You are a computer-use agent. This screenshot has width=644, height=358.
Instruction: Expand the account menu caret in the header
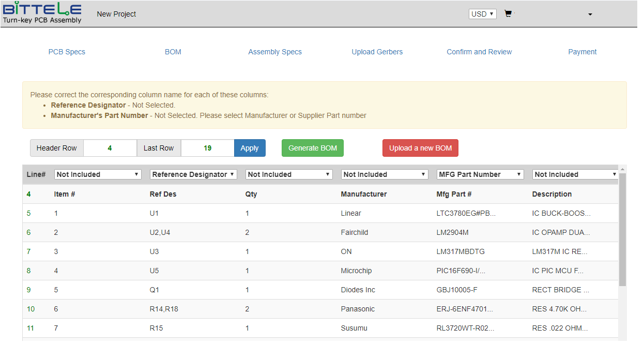[590, 14]
